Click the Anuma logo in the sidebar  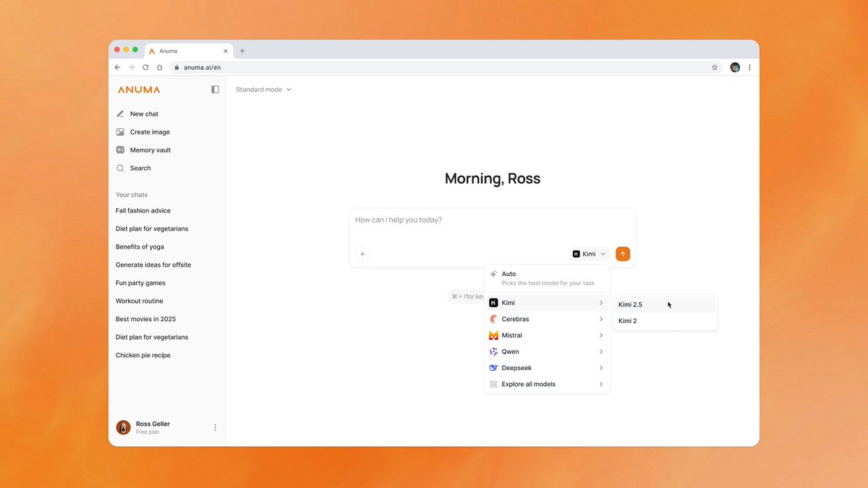click(x=139, y=90)
